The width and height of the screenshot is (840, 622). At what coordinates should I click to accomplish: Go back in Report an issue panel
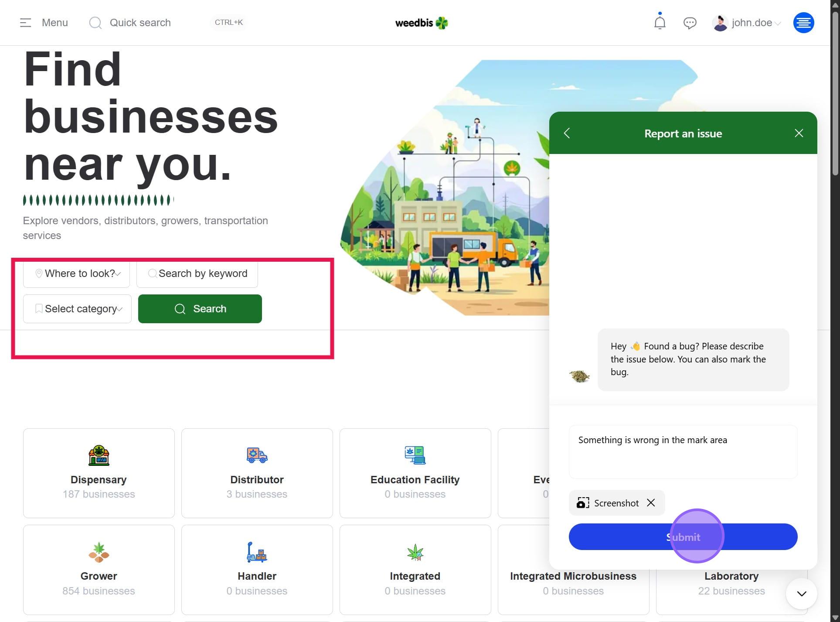567,133
